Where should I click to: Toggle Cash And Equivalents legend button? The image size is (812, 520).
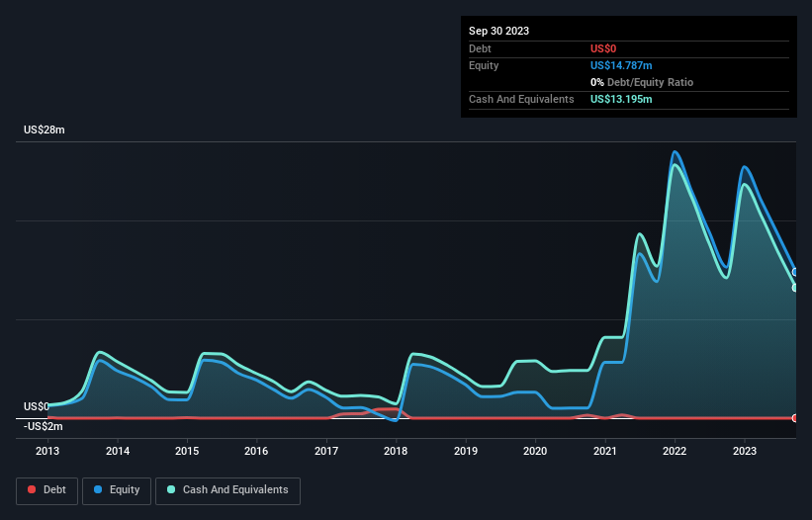227,490
